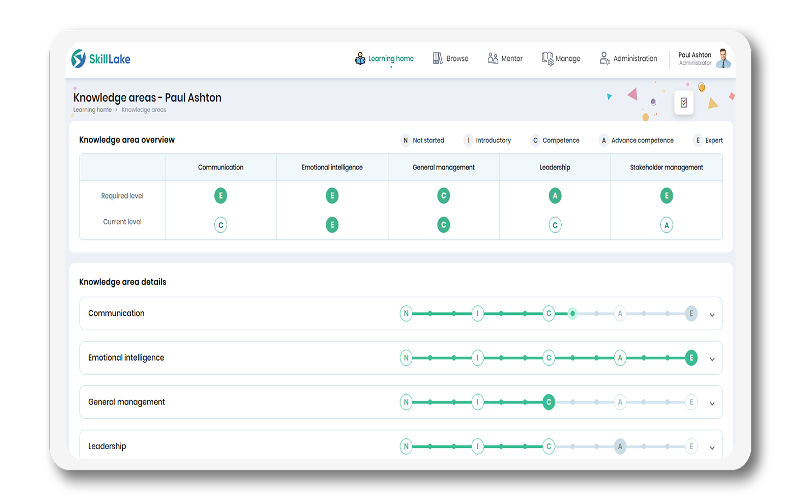Expand the General management details row

712,403
